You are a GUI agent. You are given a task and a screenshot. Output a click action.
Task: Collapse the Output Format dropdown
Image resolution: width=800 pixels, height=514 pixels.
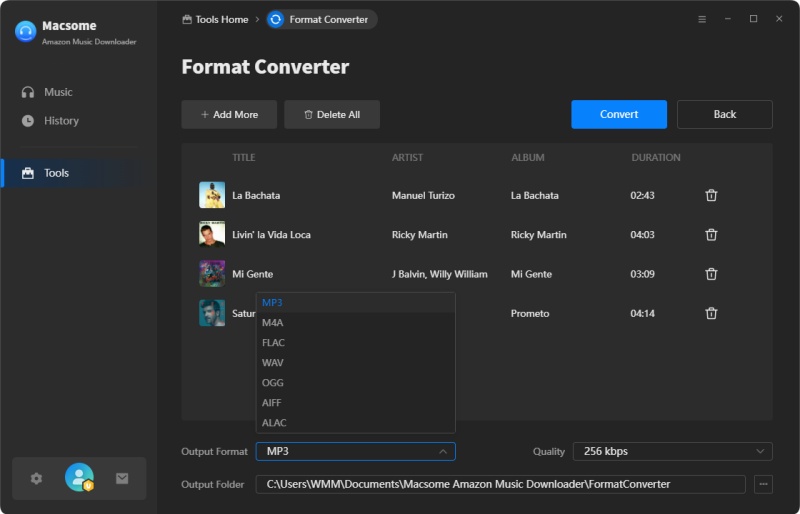(356, 451)
